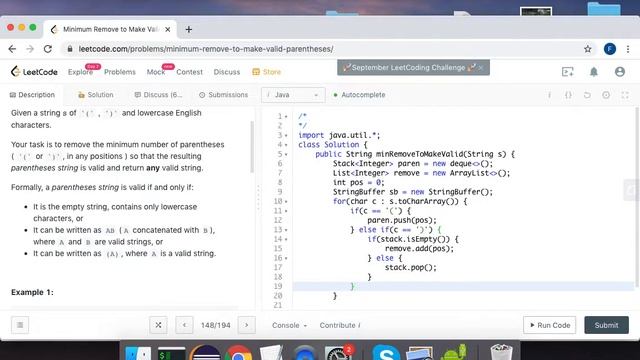This screenshot has width=640, height=360.
Task: Open Trash from the Dock
Action: (501, 352)
